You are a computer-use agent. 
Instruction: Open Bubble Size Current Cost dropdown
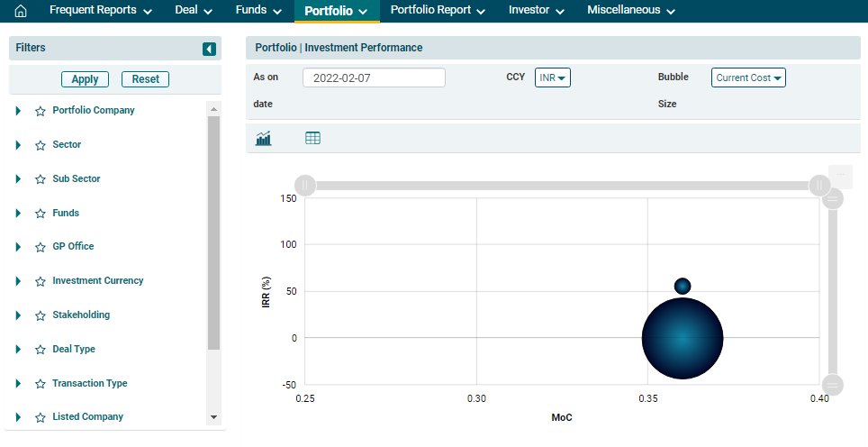[748, 78]
